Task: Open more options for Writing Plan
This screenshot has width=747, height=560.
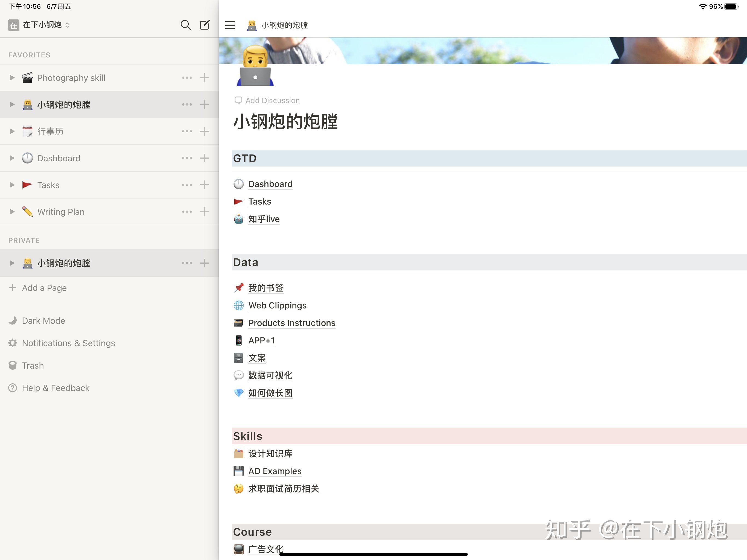Action: pos(187,212)
